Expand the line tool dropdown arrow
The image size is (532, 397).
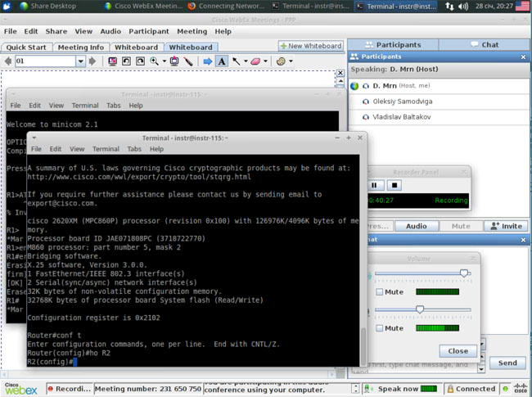(x=244, y=61)
